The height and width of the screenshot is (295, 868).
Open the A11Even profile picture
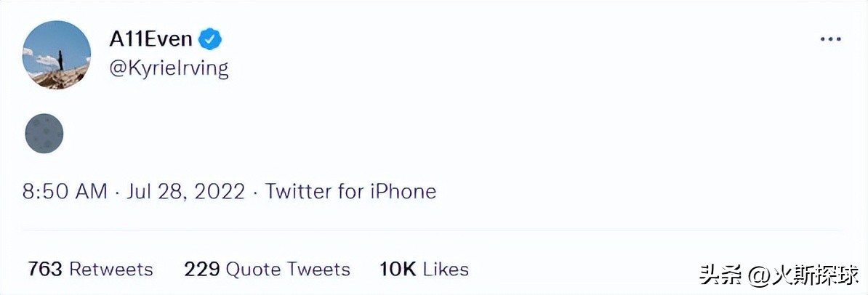tap(57, 55)
